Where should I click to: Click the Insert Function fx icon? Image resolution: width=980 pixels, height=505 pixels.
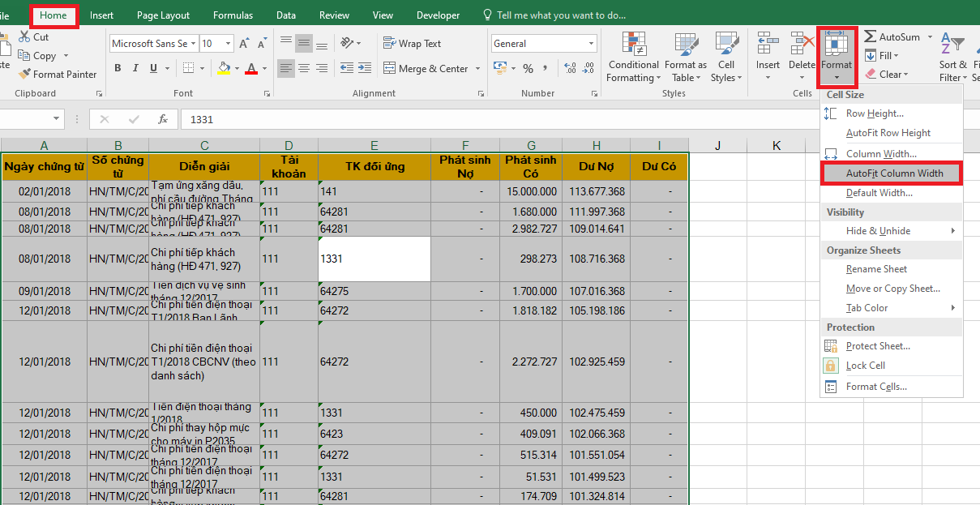coord(162,119)
